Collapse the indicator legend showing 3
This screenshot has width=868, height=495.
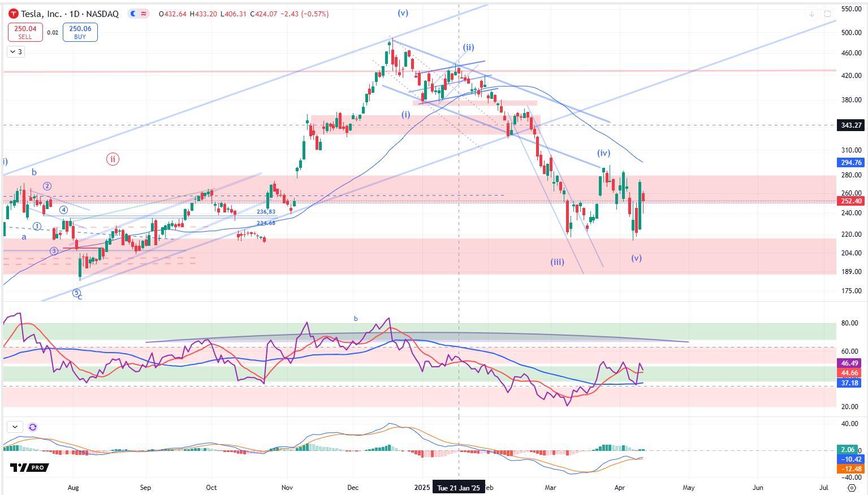coord(16,52)
